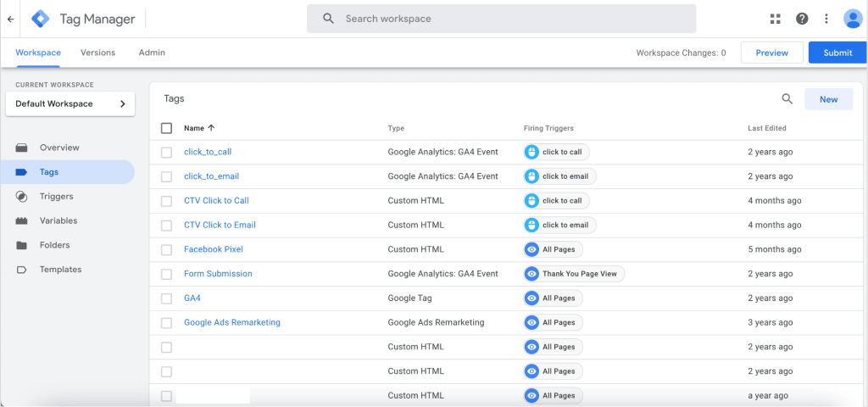Open the Facebook Pixel tag link

point(214,249)
